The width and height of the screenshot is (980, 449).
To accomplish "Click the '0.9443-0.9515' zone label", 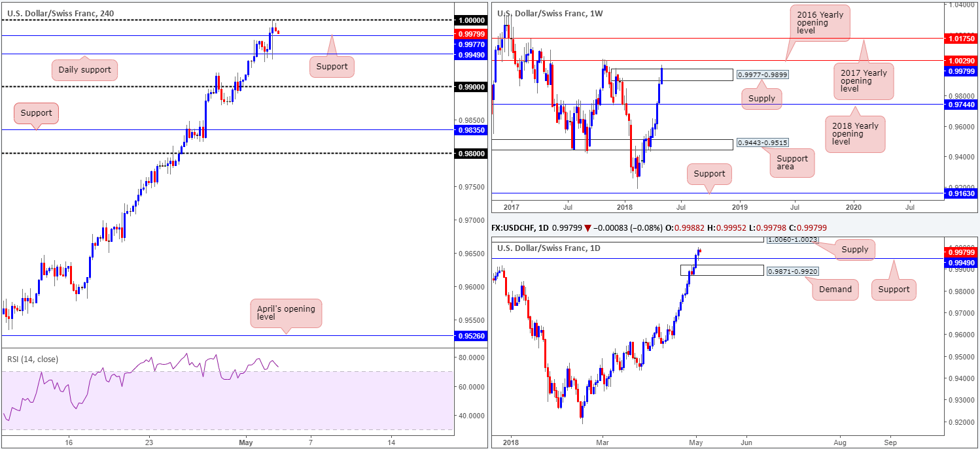I will tap(762, 143).
